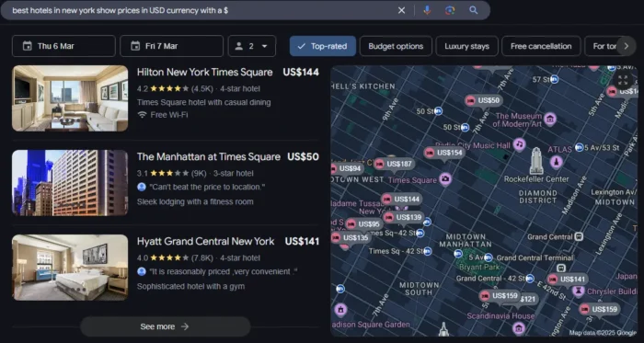Open Hilton New York Times Square listing

point(204,73)
